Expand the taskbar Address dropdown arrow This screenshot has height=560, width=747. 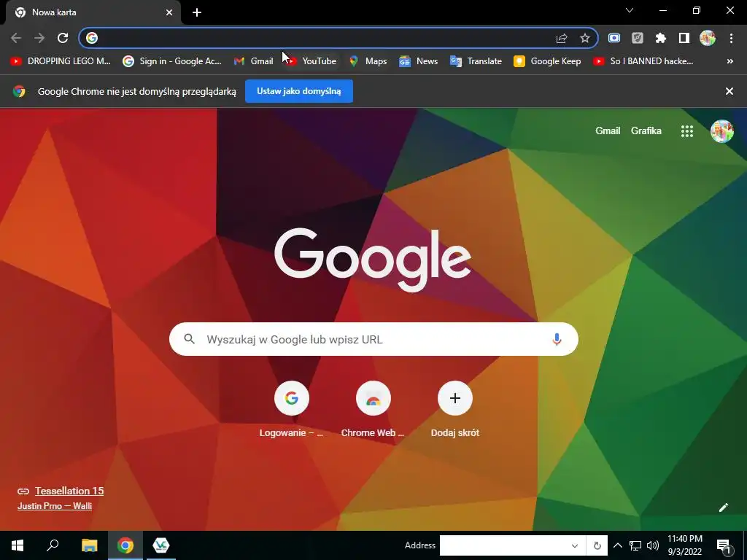575,545
